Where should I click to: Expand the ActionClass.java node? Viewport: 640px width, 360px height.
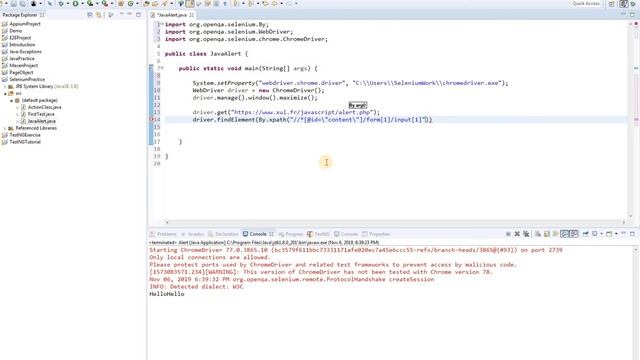pyautogui.click(x=18, y=107)
